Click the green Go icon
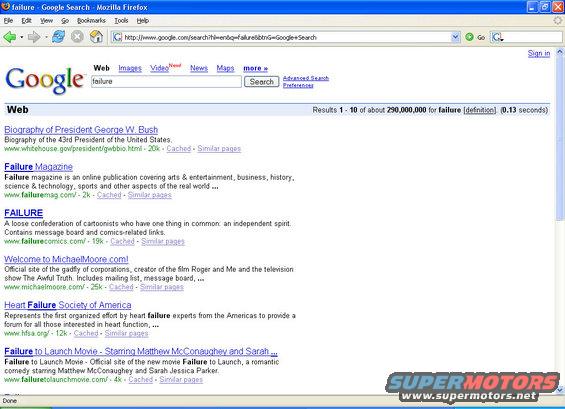Screen dimensions: 565x409 [469, 37]
